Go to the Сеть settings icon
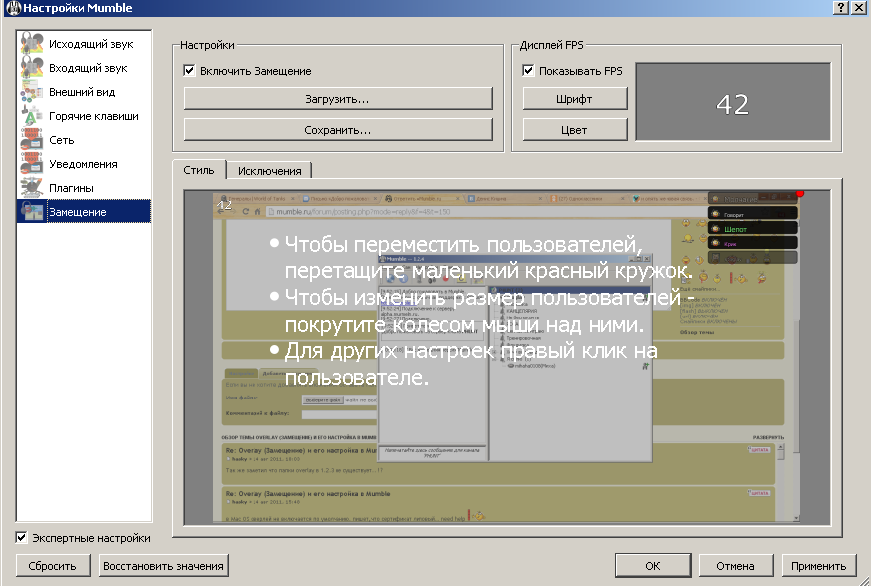The height and width of the screenshot is (586, 871). [x=31, y=140]
